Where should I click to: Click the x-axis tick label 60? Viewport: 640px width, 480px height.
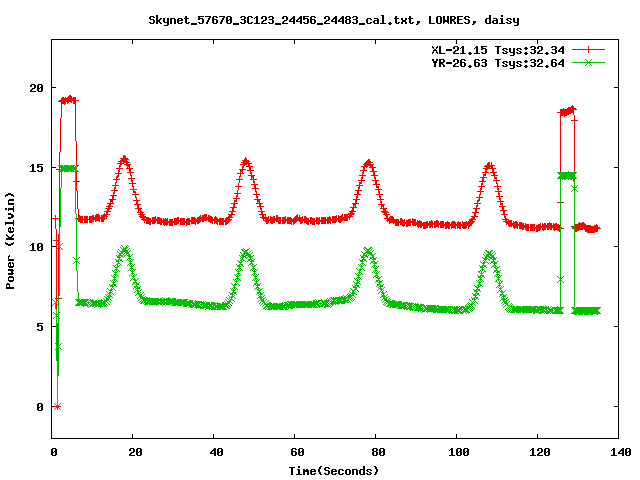297,452
